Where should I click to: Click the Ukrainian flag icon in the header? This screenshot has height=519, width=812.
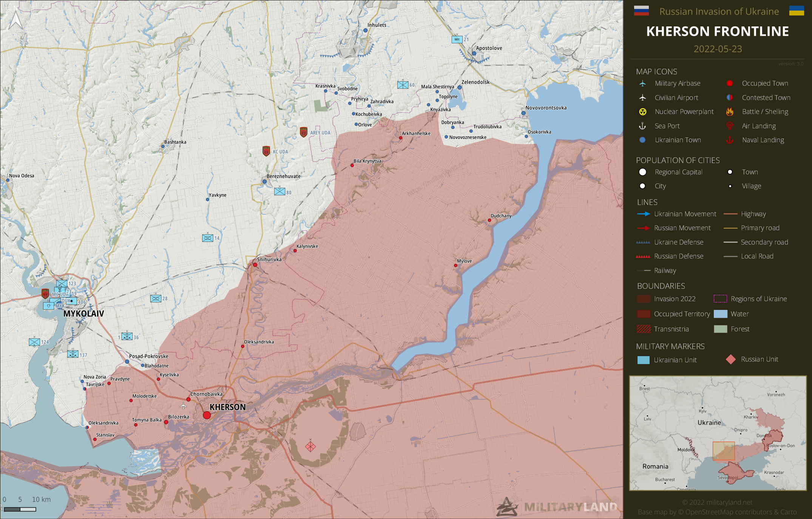[797, 11]
